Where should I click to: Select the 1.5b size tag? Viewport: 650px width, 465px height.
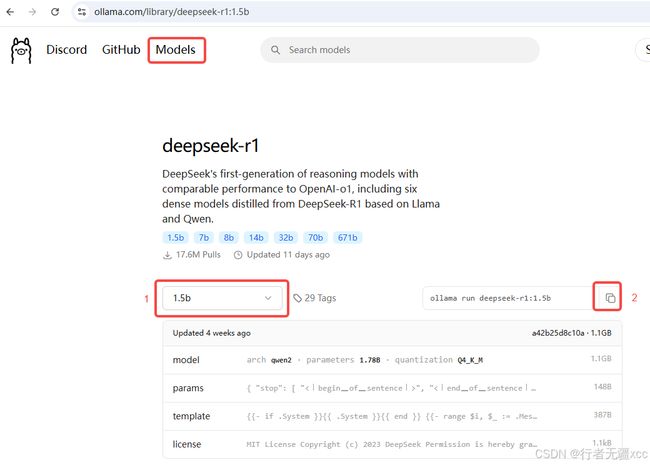(x=175, y=237)
